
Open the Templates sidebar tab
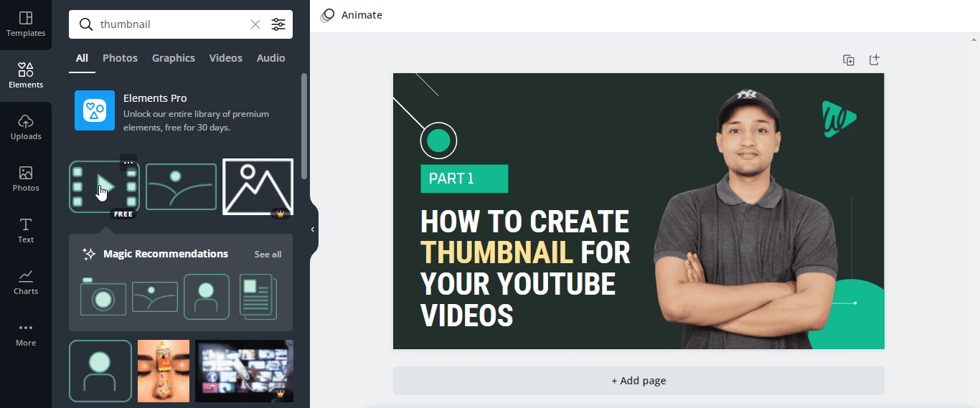point(26,24)
